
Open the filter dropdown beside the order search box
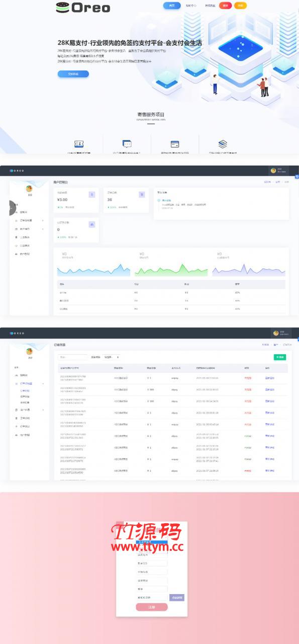coord(112,357)
